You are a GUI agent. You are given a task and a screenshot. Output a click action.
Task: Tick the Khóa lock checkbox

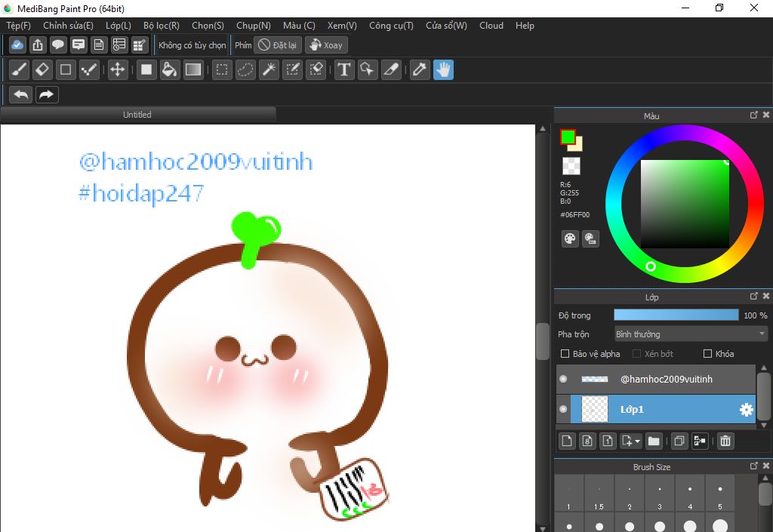click(x=707, y=354)
